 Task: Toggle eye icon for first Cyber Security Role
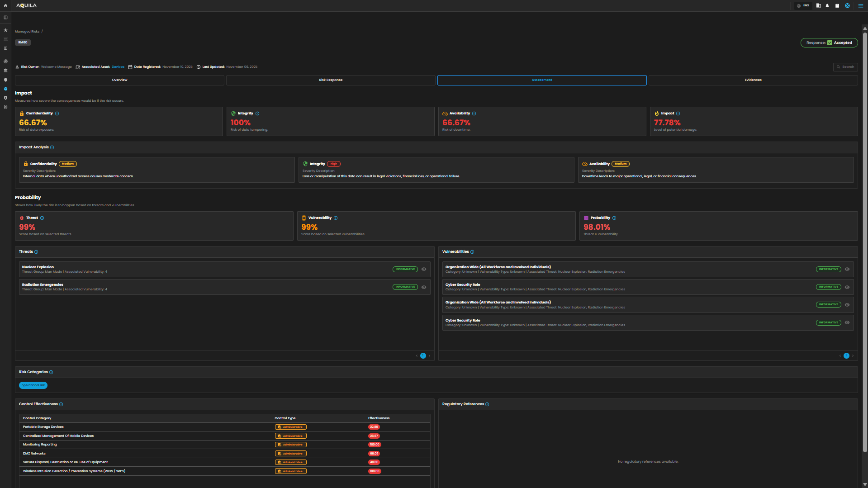847,287
